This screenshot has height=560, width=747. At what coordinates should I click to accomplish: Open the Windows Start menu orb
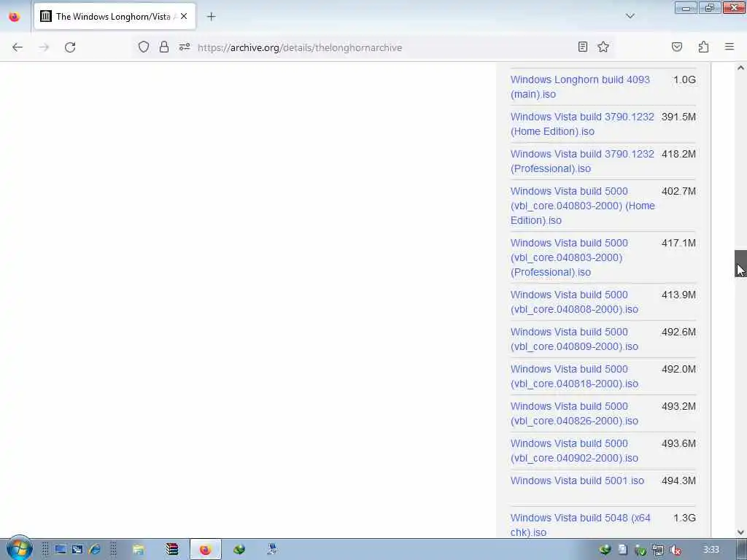coord(19,548)
